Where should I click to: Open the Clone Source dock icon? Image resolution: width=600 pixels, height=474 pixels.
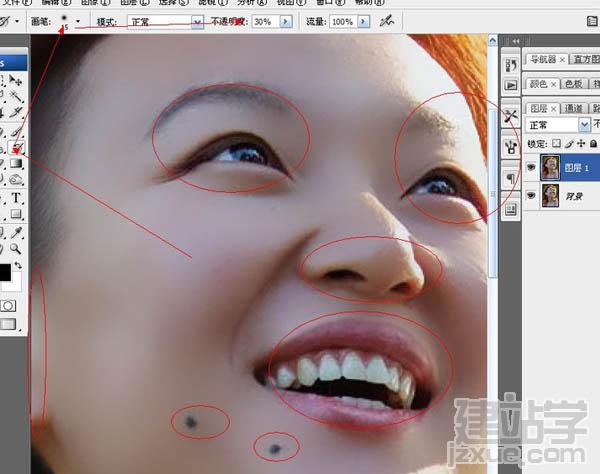tap(511, 147)
